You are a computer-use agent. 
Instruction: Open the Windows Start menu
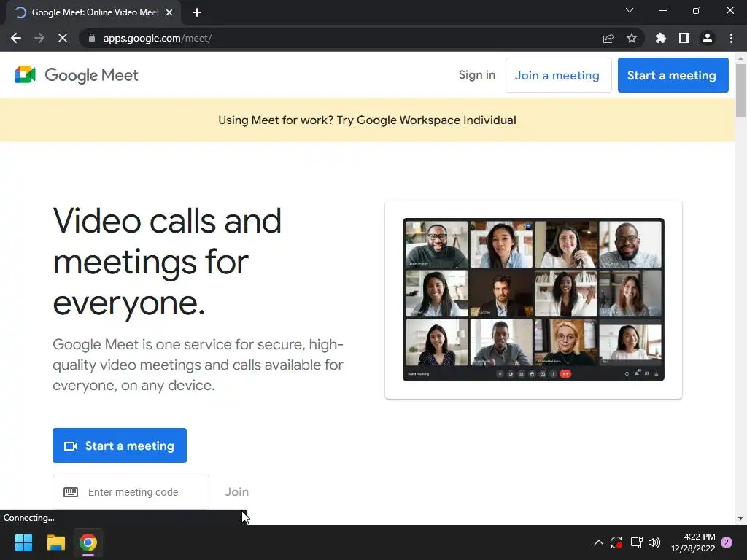23,542
